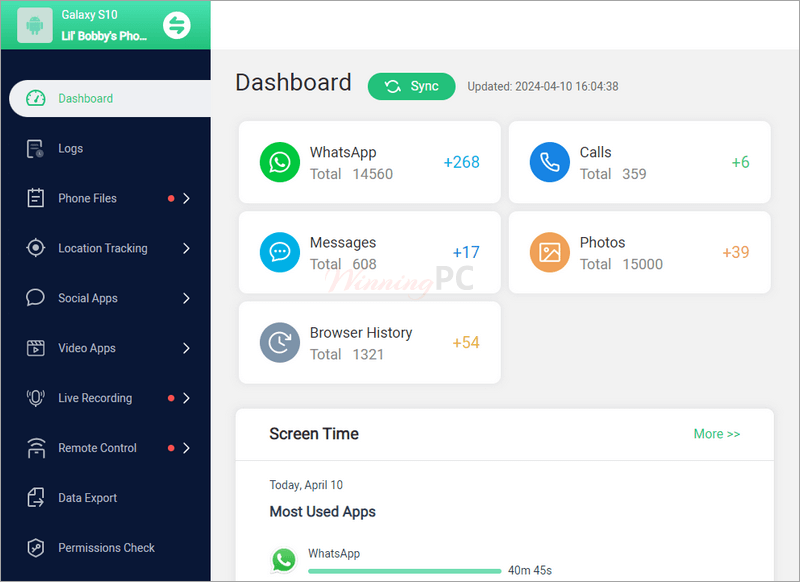Click the blue Calls phone icon

[549, 162]
